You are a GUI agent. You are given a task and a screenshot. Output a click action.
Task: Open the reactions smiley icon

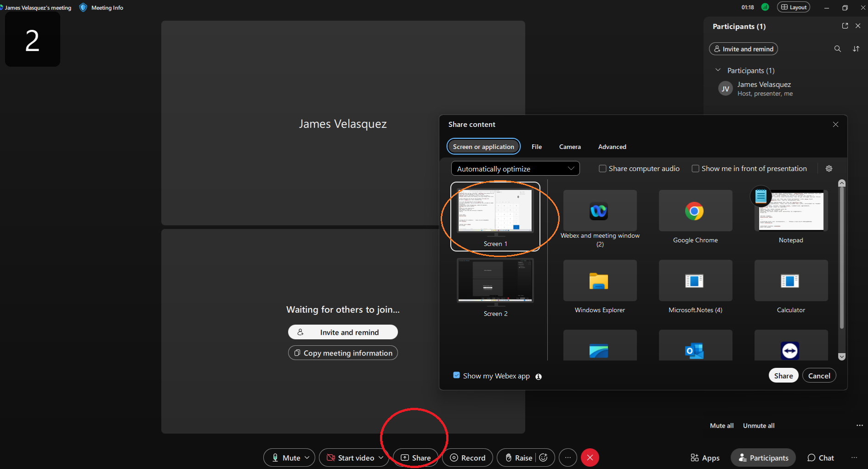pyautogui.click(x=544, y=458)
